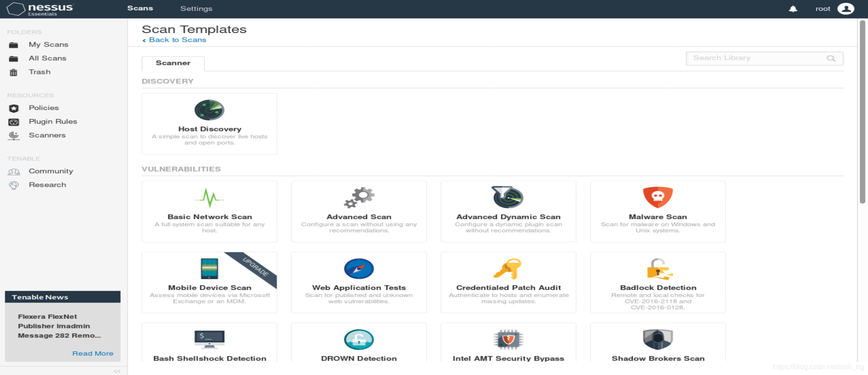Choose the Badlock Detection title

click(658, 288)
